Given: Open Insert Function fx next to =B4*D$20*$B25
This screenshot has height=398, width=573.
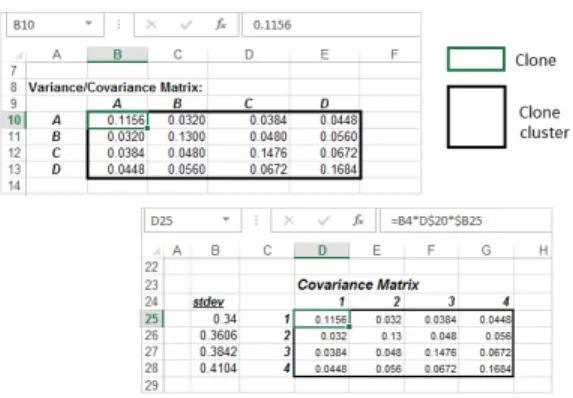Looking at the screenshot, I should click(x=358, y=220).
